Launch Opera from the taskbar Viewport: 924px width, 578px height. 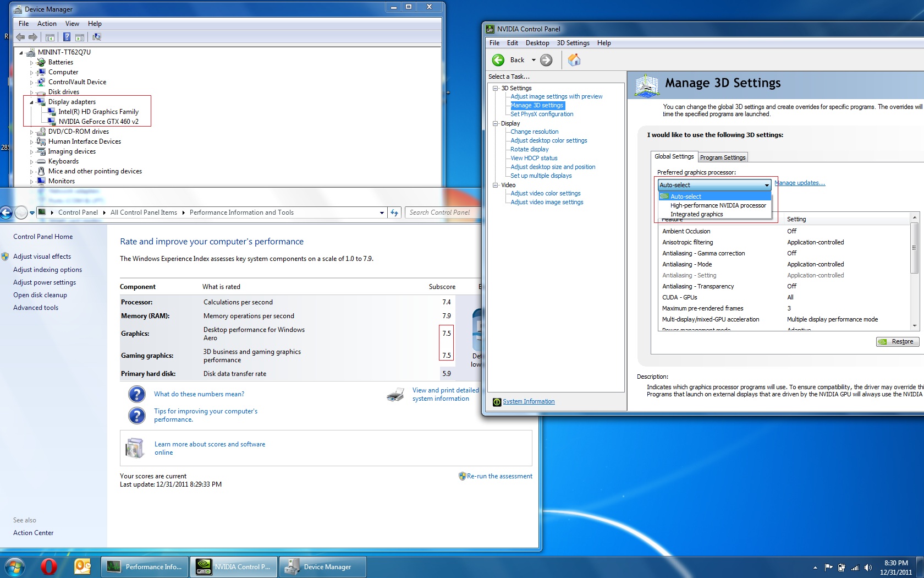[x=49, y=566]
